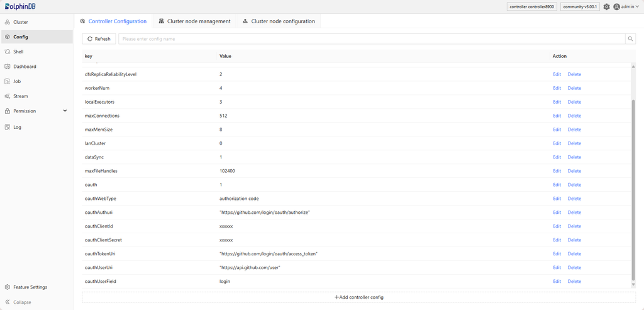Click the settings gear icon in header
The width and height of the screenshot is (644, 310).
click(x=606, y=7)
